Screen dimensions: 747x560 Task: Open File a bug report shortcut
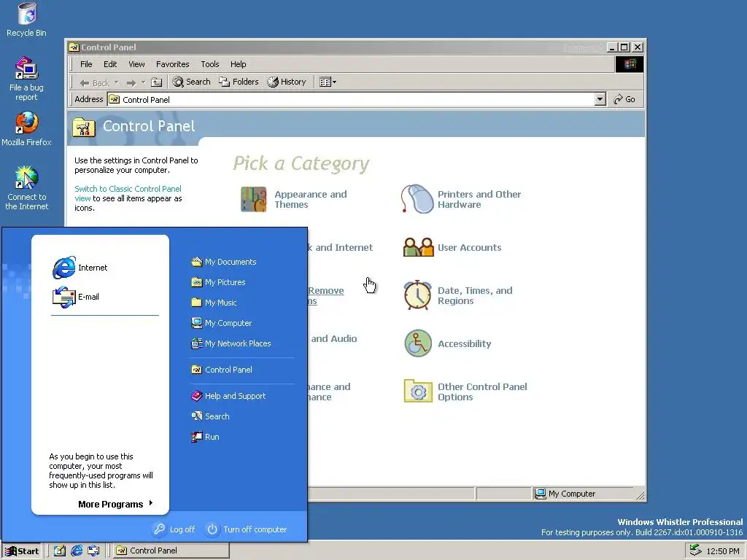[x=26, y=79]
